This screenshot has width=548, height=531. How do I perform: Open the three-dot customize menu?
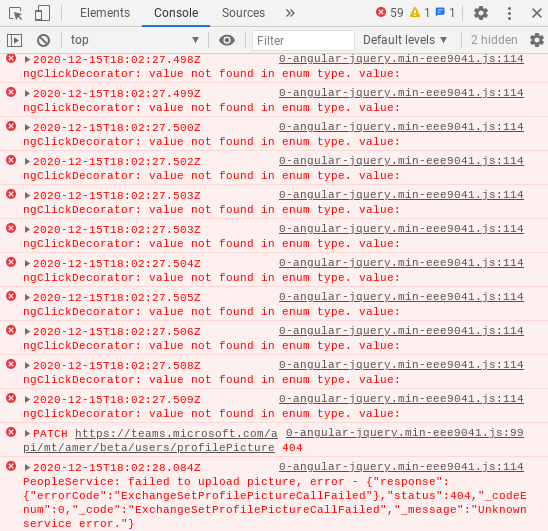coord(509,13)
